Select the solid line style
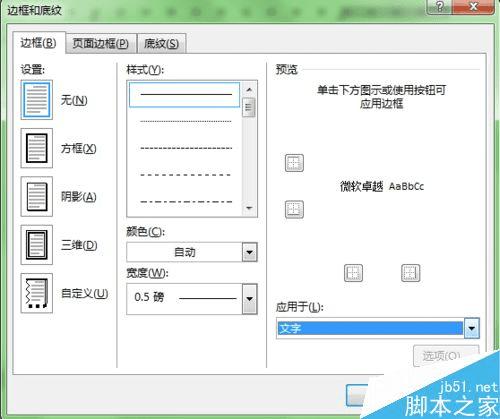This screenshot has width=500, height=419. click(184, 95)
